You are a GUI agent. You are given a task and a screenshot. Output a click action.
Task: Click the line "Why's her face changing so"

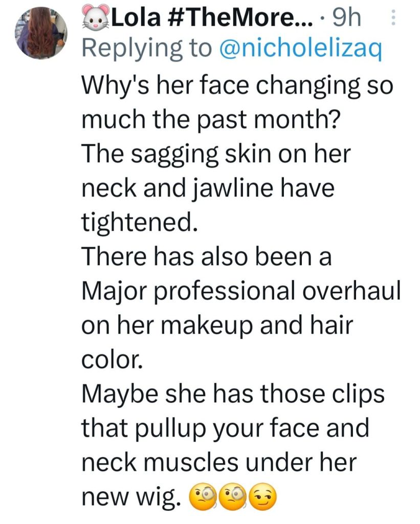pos(237,85)
